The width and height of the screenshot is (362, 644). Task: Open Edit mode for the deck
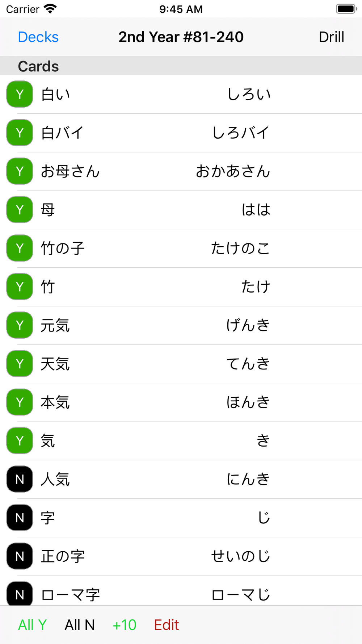167,625
